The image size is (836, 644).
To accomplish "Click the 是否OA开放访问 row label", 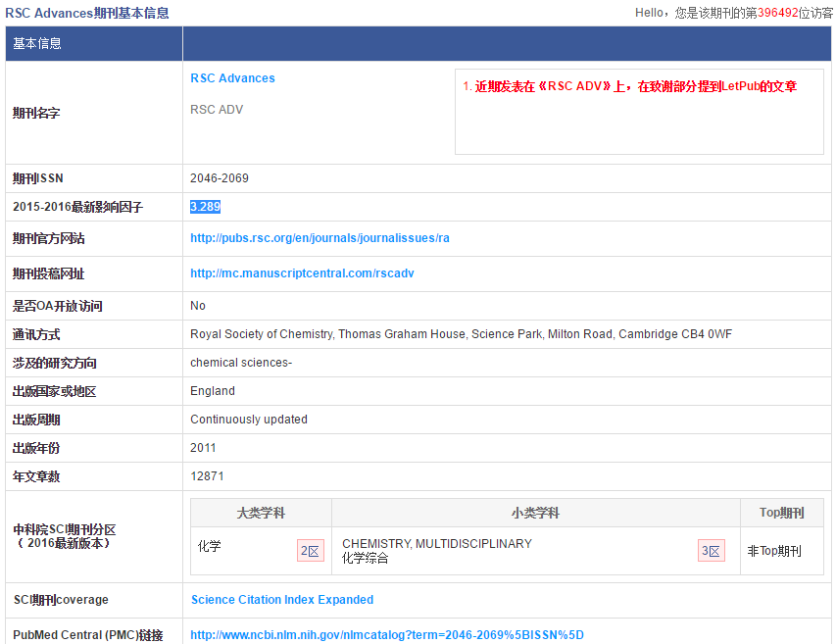I will click(x=58, y=306).
